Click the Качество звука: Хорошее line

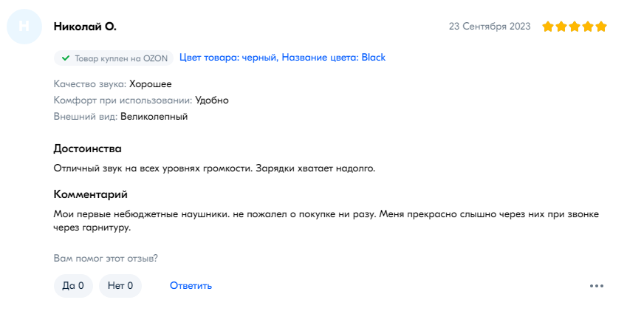(112, 84)
